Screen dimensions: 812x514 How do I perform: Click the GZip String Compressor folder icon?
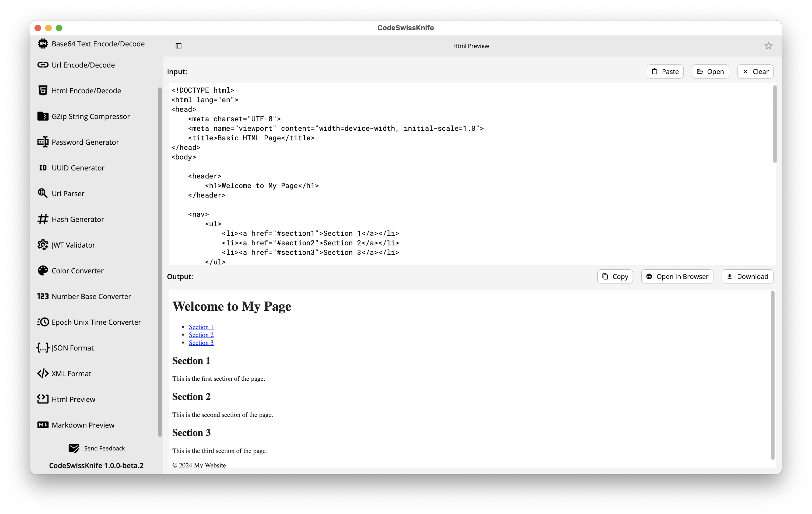tap(43, 116)
